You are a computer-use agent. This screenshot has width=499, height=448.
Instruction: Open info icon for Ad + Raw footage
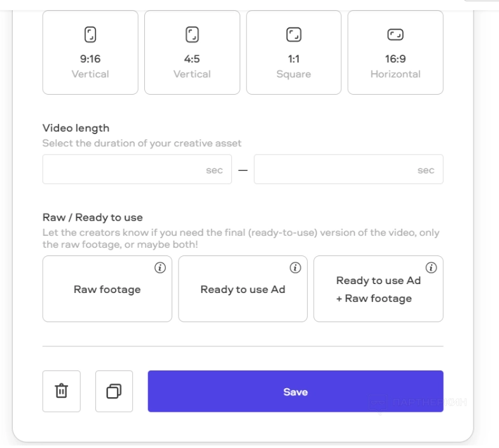click(431, 268)
